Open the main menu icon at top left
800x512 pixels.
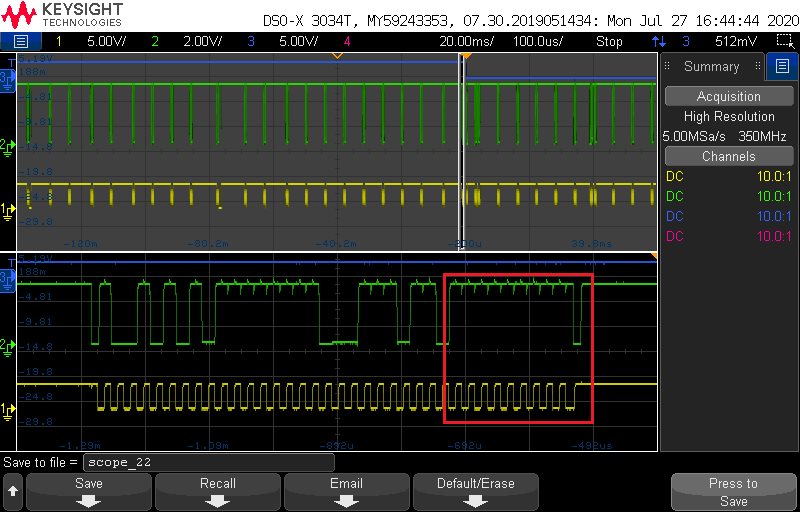(21, 41)
